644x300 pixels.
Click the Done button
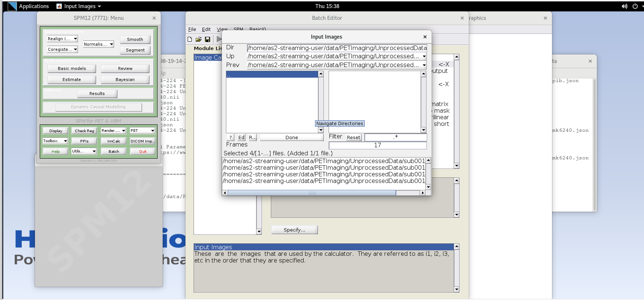(x=292, y=137)
